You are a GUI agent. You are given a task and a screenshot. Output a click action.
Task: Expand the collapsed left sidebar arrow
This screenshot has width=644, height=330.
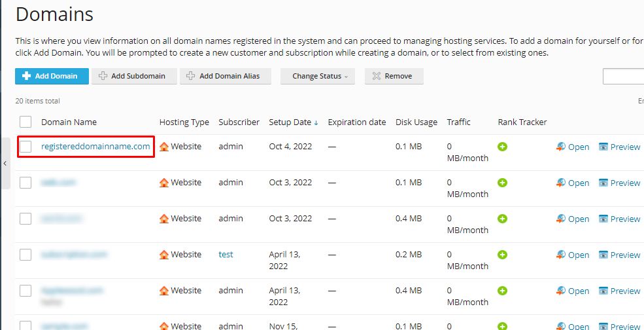(x=5, y=164)
